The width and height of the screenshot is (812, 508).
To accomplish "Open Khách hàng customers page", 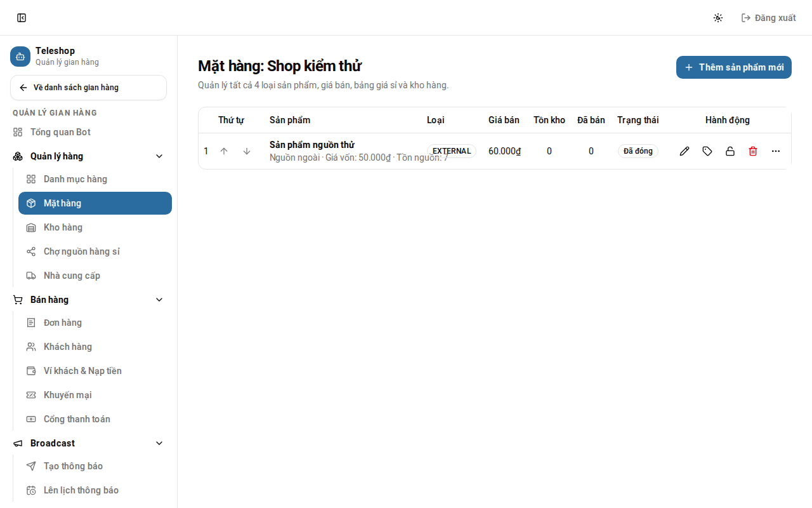I will point(95,347).
